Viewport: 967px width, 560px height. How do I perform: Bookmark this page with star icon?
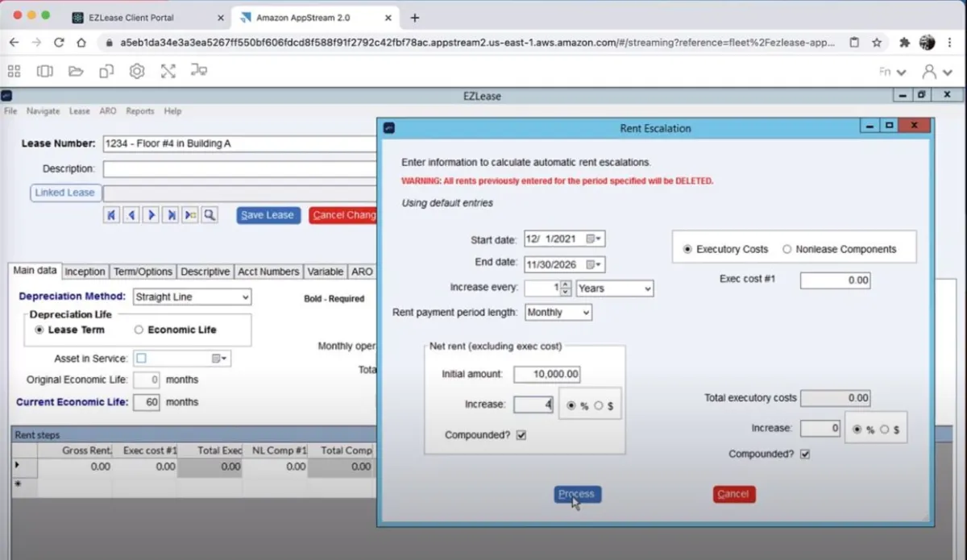(x=877, y=43)
